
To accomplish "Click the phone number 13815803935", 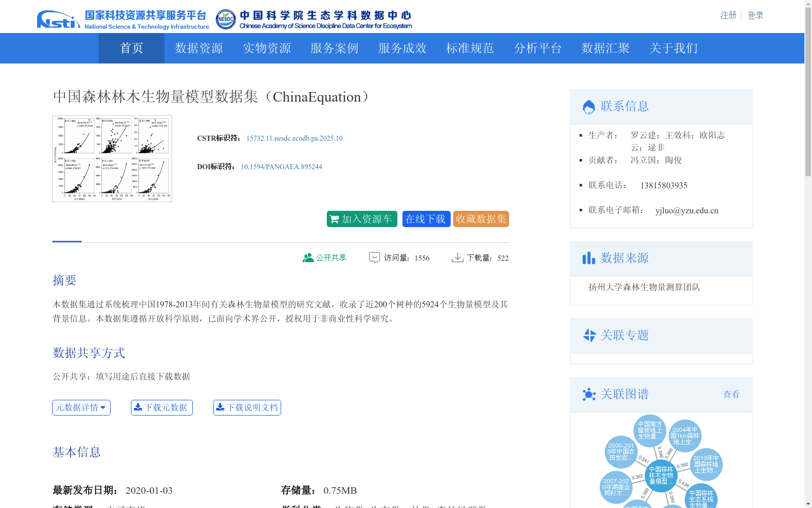I will click(664, 185).
